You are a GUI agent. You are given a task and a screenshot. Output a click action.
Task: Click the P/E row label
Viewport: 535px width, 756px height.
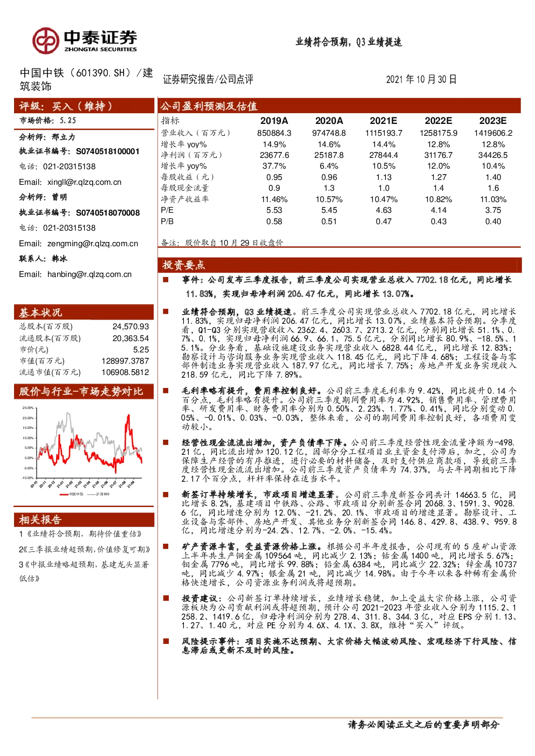(x=167, y=210)
